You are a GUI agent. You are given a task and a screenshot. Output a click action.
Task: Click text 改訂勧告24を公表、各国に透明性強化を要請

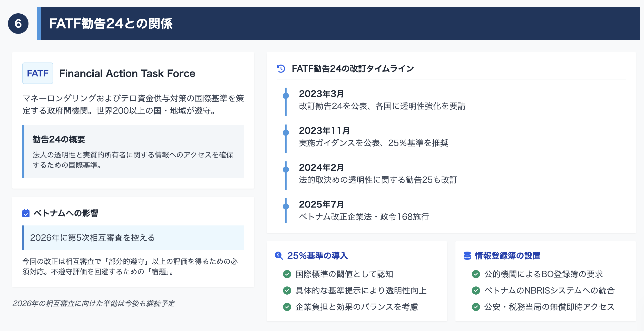[382, 106]
